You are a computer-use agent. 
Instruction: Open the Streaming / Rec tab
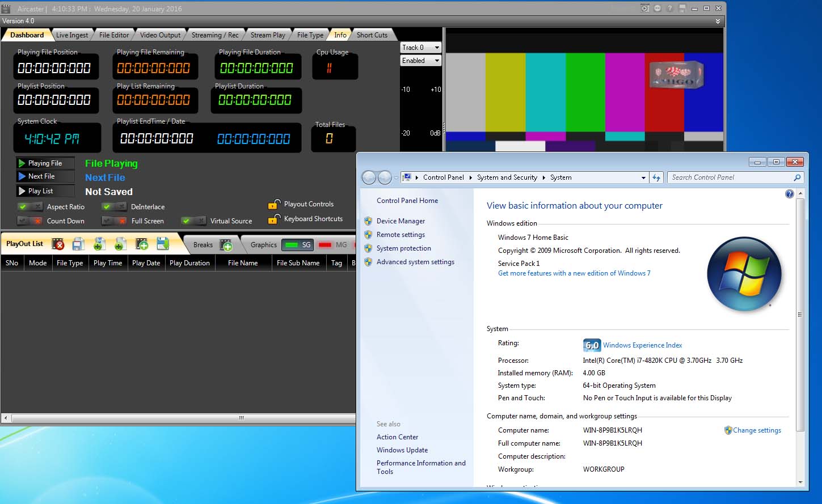tap(215, 35)
